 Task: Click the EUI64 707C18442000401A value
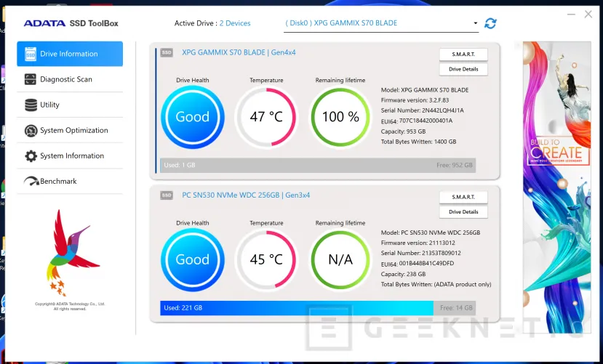click(426, 121)
